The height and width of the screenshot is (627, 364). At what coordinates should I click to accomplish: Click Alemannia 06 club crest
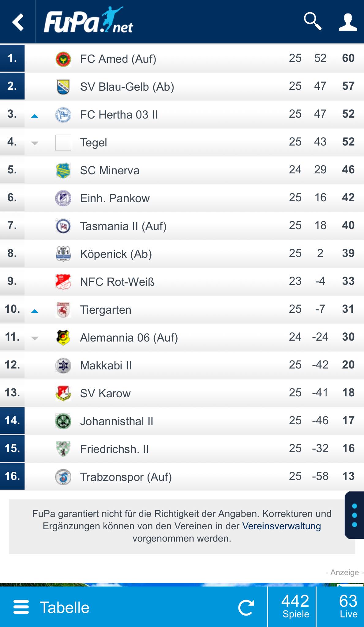(63, 338)
